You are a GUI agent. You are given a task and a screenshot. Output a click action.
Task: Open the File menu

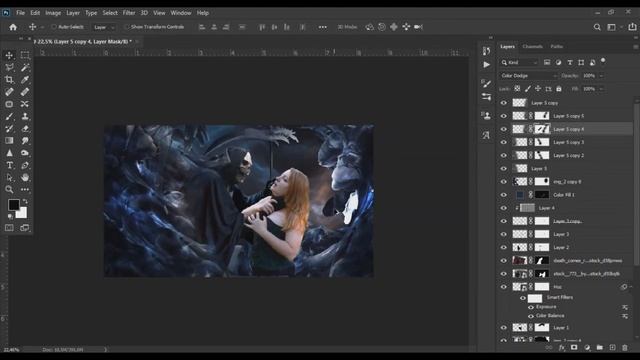point(20,13)
